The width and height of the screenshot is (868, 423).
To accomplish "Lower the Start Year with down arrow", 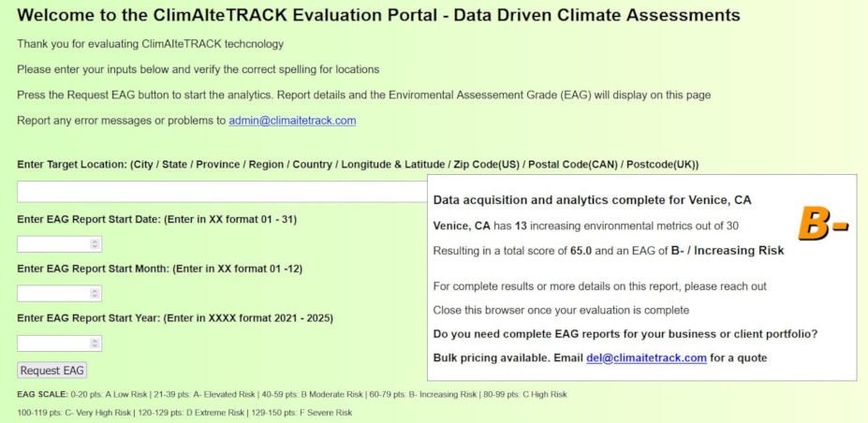I will point(95,347).
